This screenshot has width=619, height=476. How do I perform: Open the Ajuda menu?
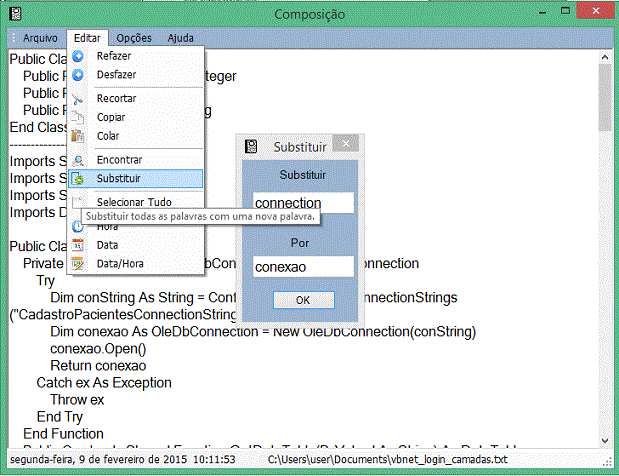(180, 38)
